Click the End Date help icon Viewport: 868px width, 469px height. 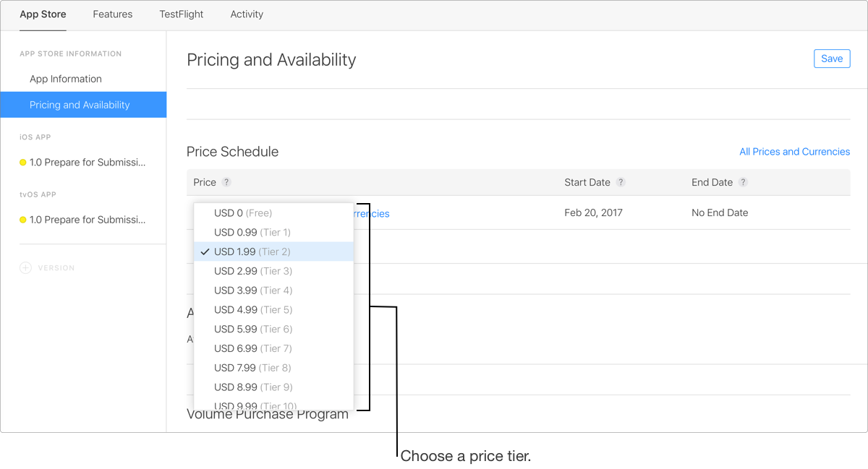pos(743,183)
